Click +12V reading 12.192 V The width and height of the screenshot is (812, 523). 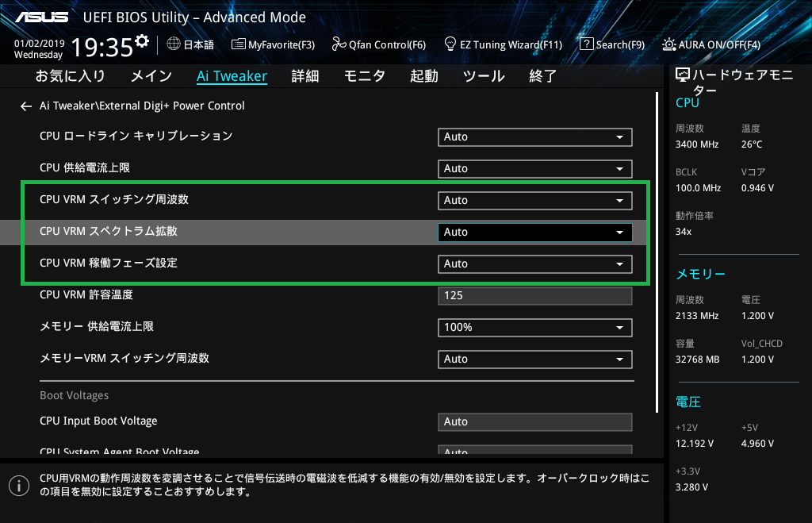point(695,444)
